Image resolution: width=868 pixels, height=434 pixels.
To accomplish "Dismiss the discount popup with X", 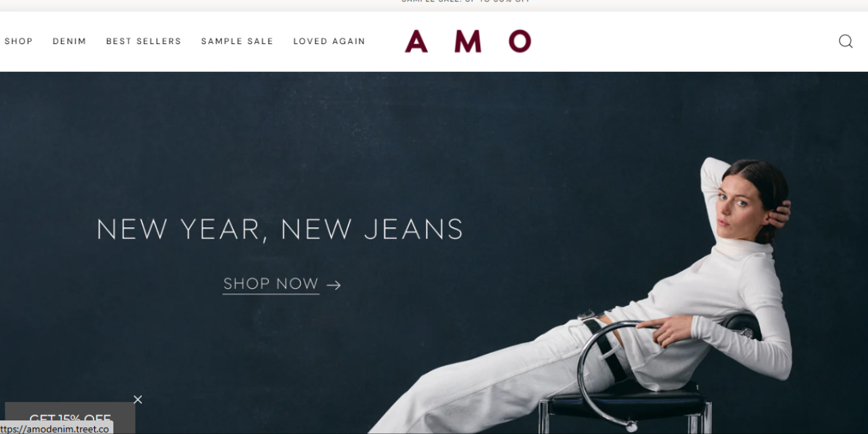I will pyautogui.click(x=138, y=399).
